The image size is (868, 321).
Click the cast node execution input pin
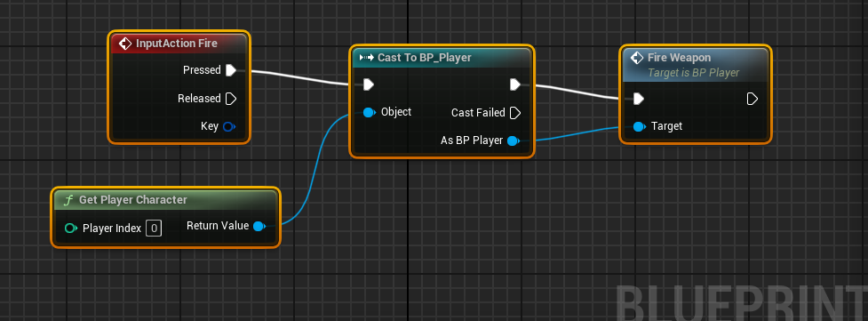click(x=369, y=84)
